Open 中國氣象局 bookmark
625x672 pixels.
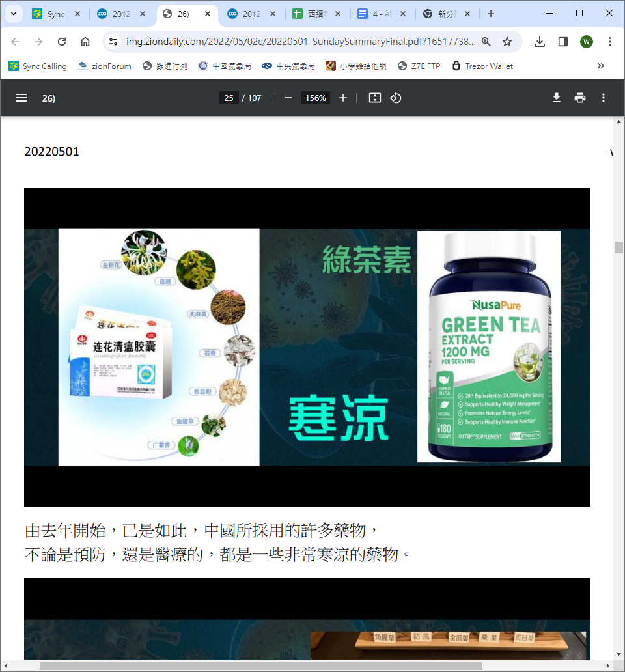(225, 66)
